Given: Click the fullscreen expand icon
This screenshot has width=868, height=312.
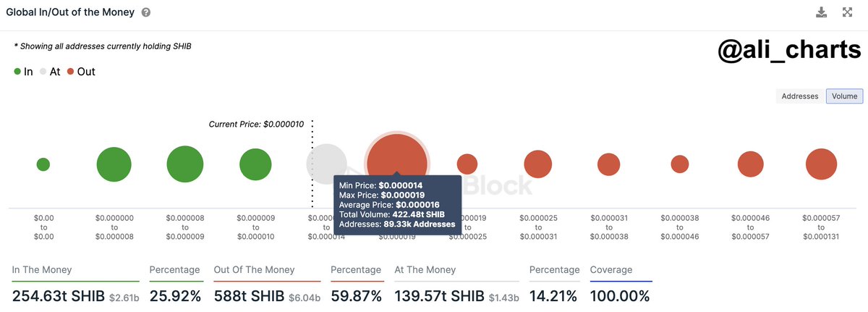Looking at the screenshot, I should tap(848, 12).
